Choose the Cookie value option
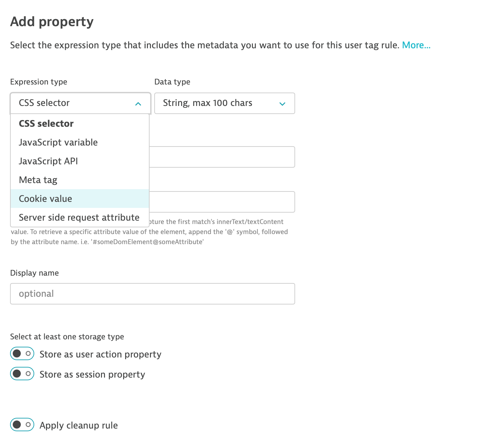The height and width of the screenshot is (448, 493). pyautogui.click(x=46, y=199)
